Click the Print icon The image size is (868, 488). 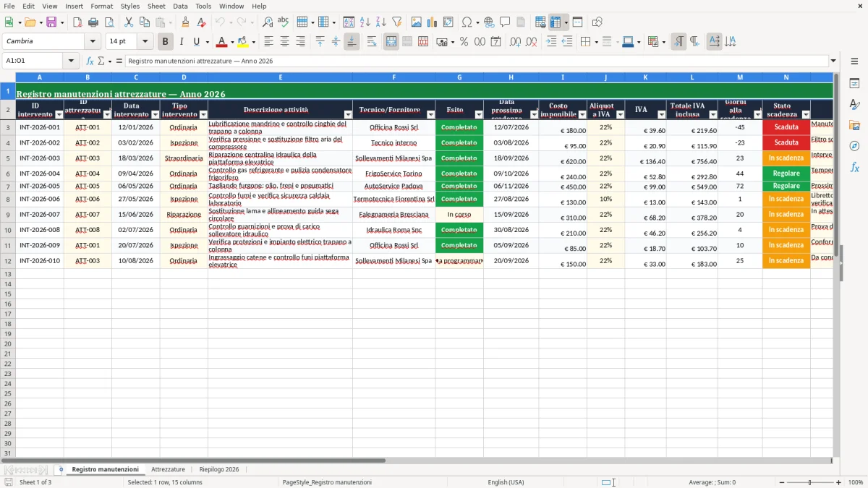pyautogui.click(x=93, y=22)
